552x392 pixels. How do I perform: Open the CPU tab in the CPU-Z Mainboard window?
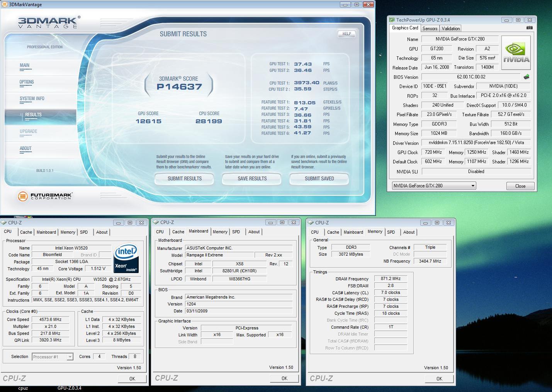click(x=160, y=232)
